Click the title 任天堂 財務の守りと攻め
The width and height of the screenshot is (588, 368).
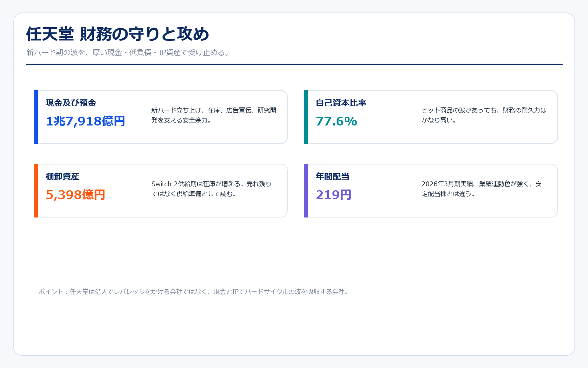118,34
